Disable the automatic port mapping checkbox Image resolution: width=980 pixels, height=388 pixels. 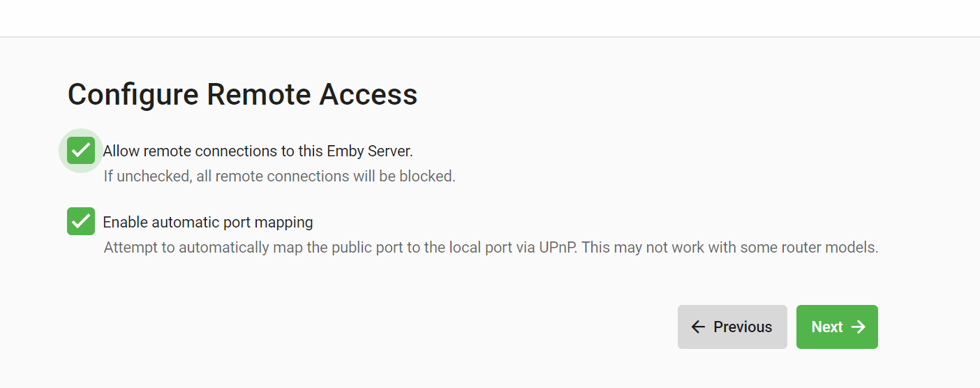[81, 221]
